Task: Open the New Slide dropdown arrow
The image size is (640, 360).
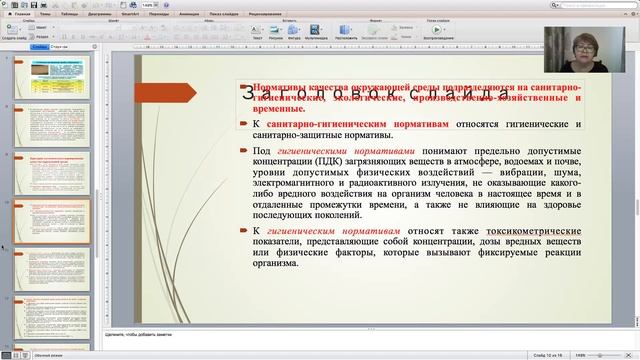Action: tap(20, 29)
